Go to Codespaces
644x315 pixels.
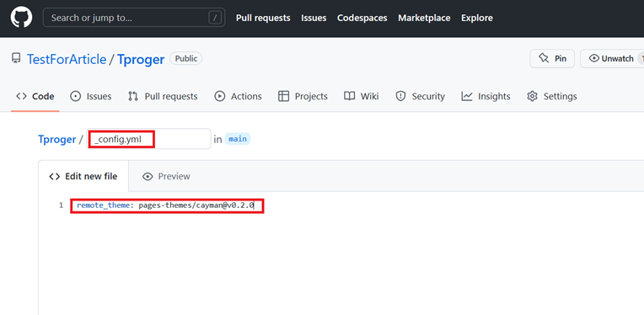(x=362, y=18)
